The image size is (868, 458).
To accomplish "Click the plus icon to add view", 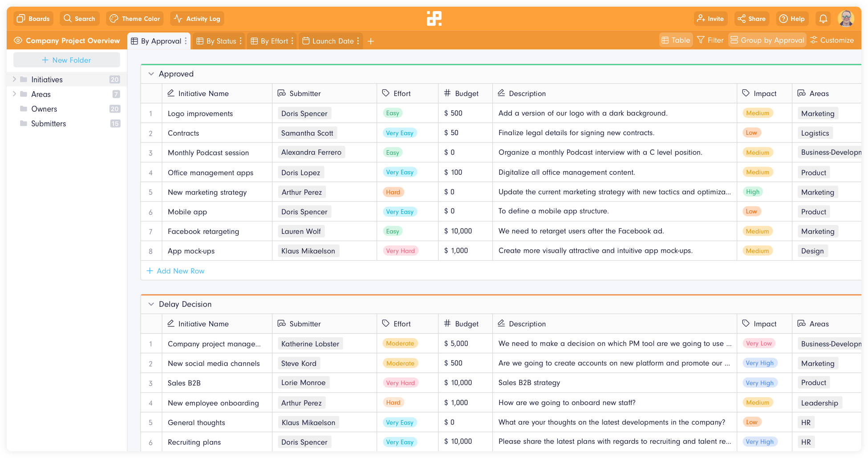I will [x=371, y=41].
